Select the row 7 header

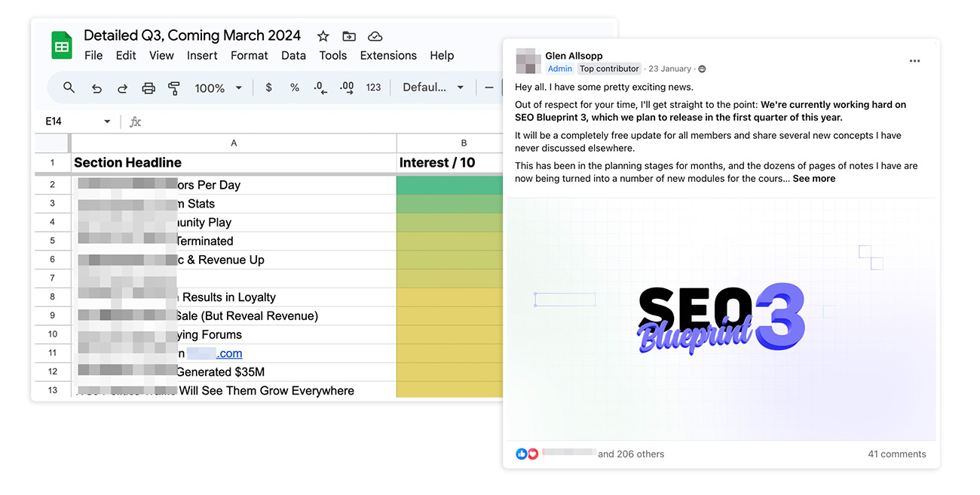pyautogui.click(x=53, y=278)
